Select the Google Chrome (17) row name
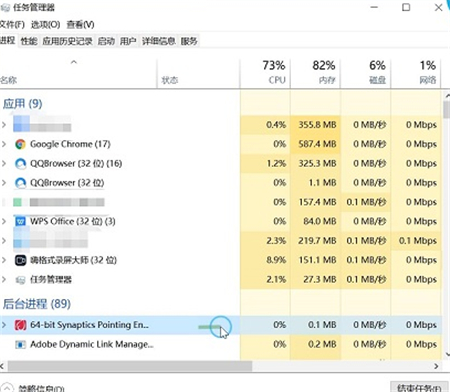The image size is (450, 392). click(x=70, y=144)
